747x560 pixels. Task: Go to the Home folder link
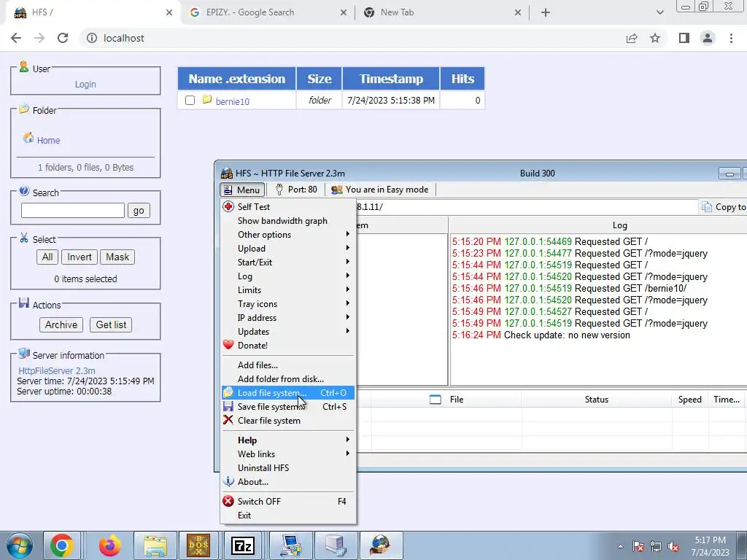49,141
